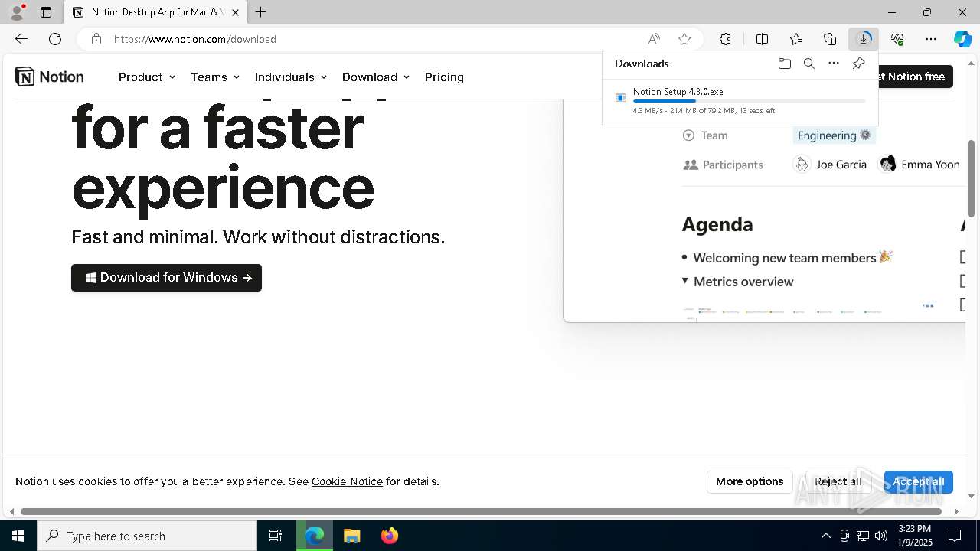This screenshot has width=980, height=551.
Task: Click the Downloads toolbar icon
Action: (864, 39)
